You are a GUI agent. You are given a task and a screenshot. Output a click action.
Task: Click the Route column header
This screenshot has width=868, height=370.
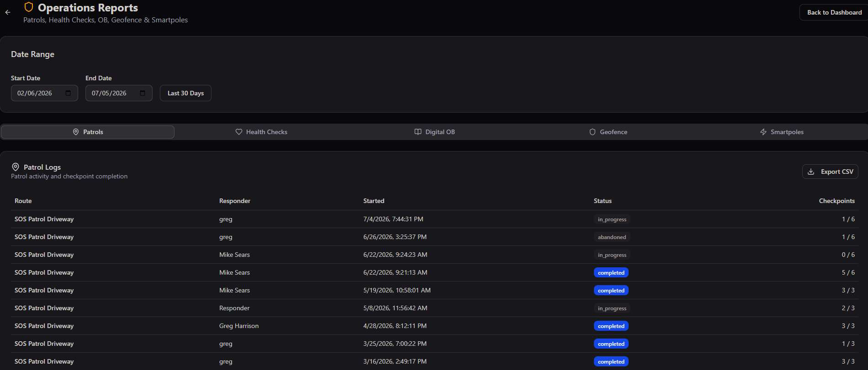(23, 201)
